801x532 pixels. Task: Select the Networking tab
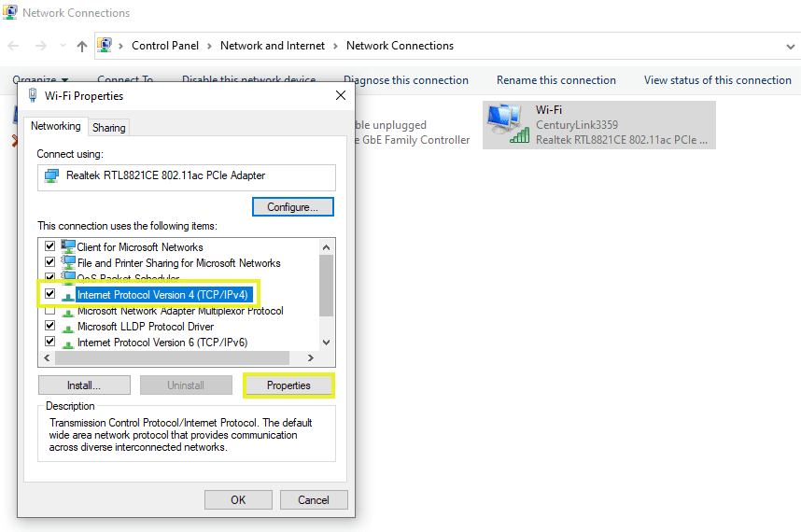(56, 126)
